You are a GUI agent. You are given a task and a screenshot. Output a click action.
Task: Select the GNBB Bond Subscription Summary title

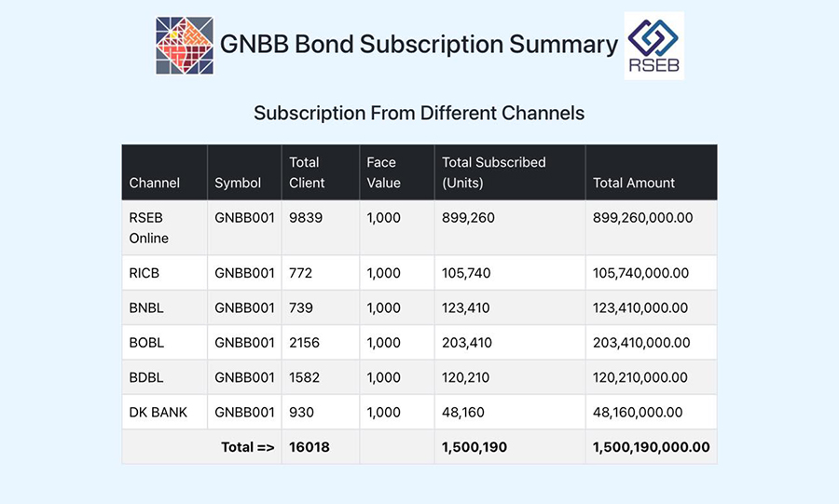coord(419,45)
